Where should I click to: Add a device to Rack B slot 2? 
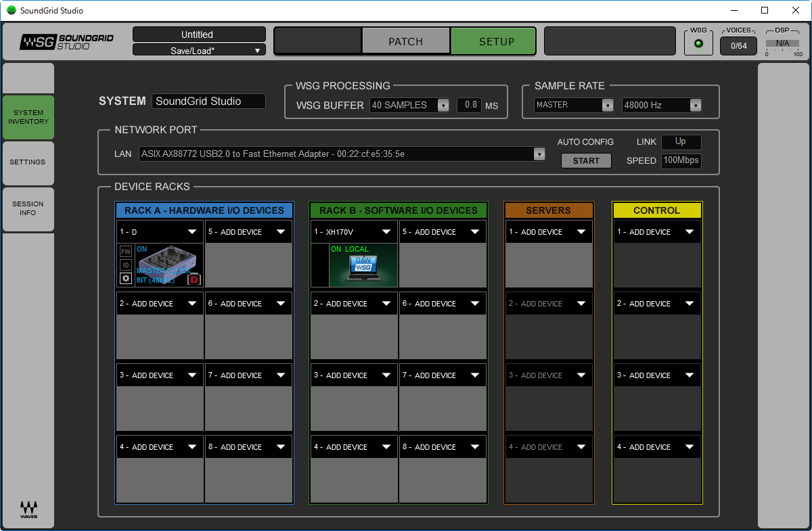(x=354, y=304)
